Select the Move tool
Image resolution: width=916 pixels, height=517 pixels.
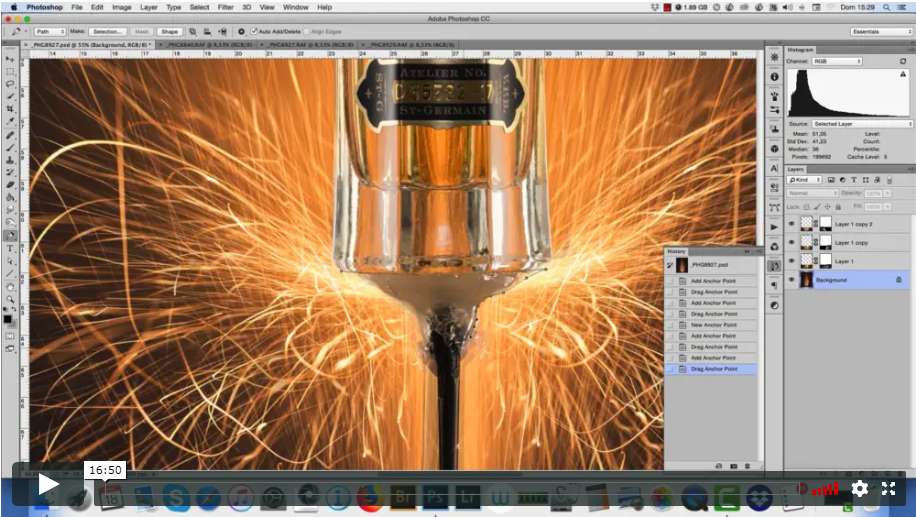click(x=10, y=59)
